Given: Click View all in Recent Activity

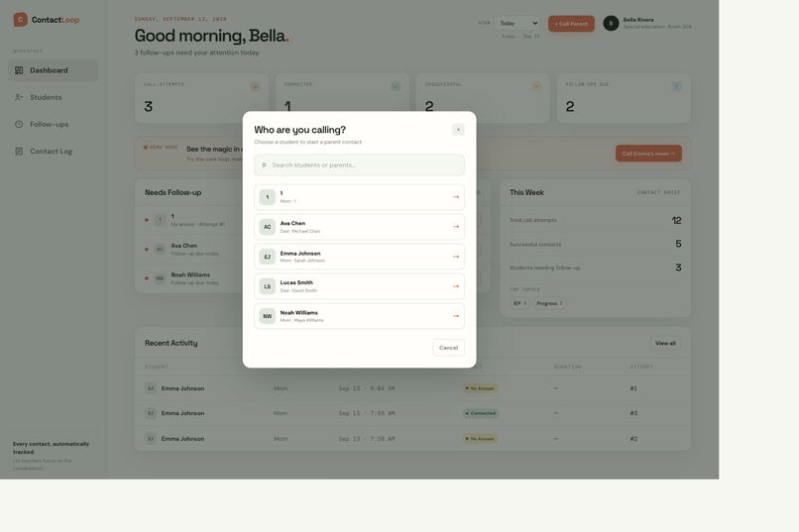Looking at the screenshot, I should 665,343.
